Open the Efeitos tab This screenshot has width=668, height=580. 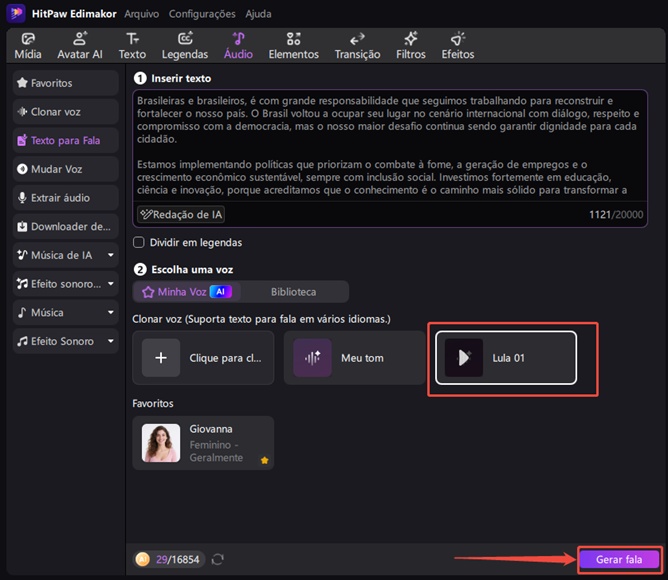tap(458, 46)
